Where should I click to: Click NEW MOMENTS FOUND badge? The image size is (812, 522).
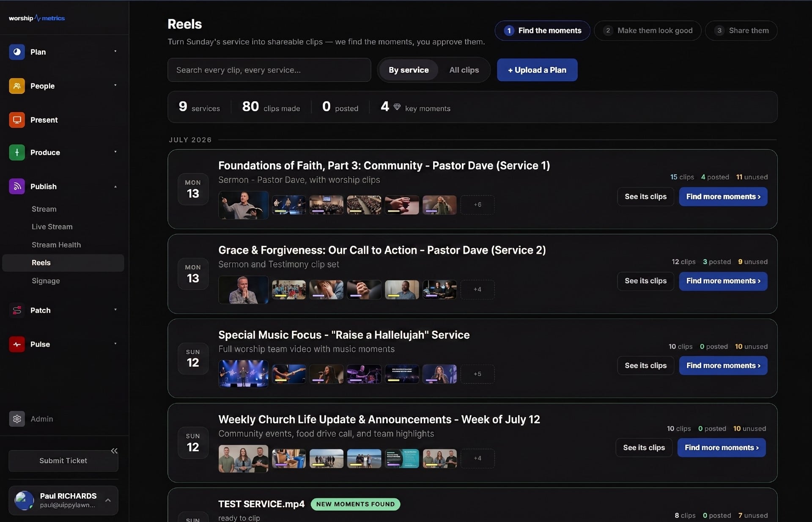[x=355, y=504]
